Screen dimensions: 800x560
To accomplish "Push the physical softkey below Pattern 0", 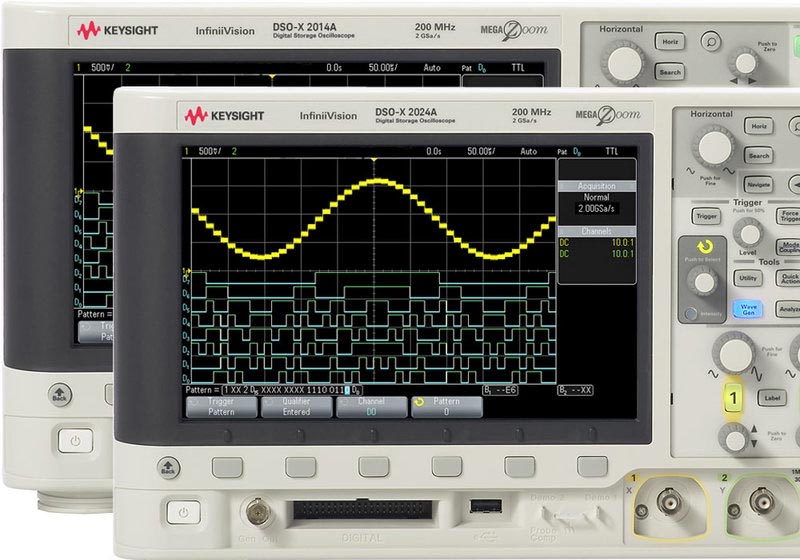I will 447,467.
